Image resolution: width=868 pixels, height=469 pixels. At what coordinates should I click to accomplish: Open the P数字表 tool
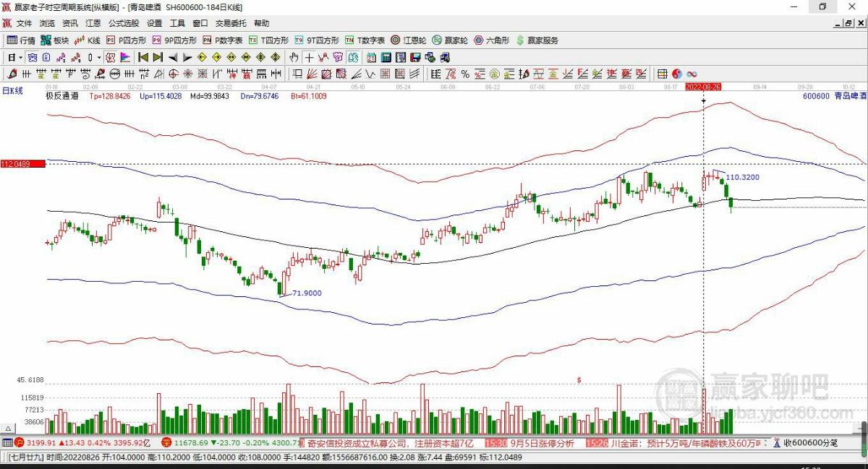pyautogui.click(x=223, y=40)
